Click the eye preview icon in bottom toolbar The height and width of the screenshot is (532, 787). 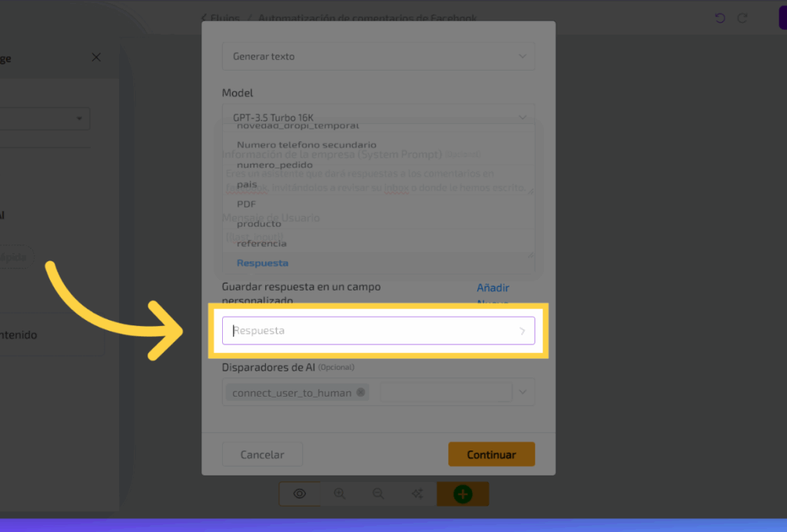300,494
